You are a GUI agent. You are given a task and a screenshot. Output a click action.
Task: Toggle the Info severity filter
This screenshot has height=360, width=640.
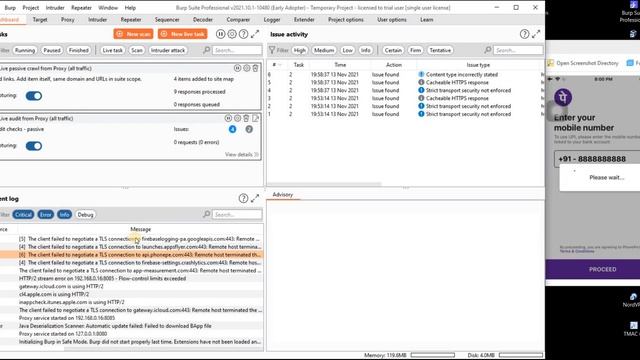[365, 50]
